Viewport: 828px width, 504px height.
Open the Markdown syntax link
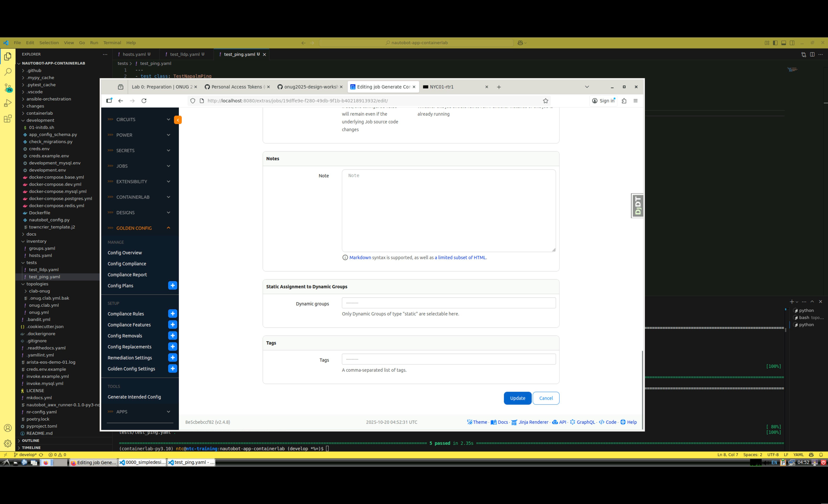[x=360, y=258]
